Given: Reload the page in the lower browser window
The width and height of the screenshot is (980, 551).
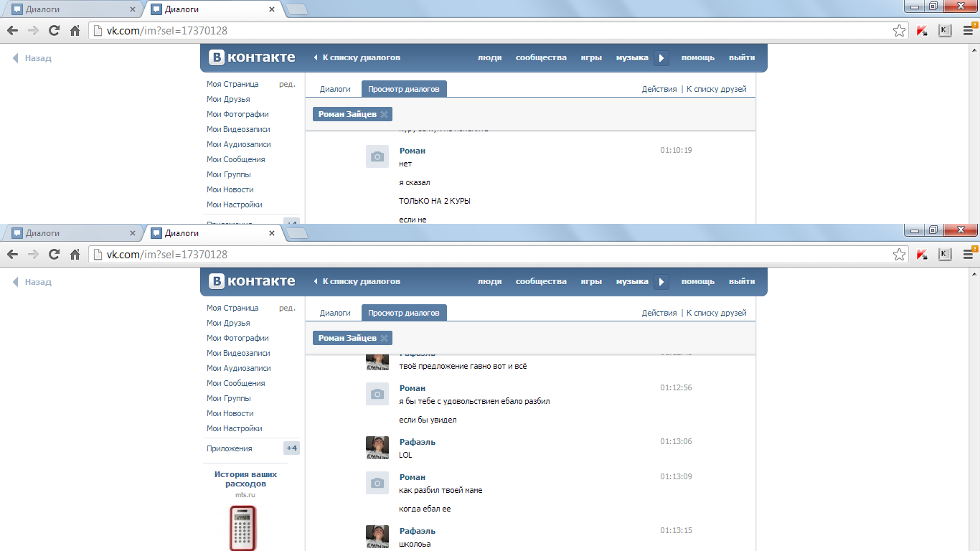Looking at the screenshot, I should point(54,255).
